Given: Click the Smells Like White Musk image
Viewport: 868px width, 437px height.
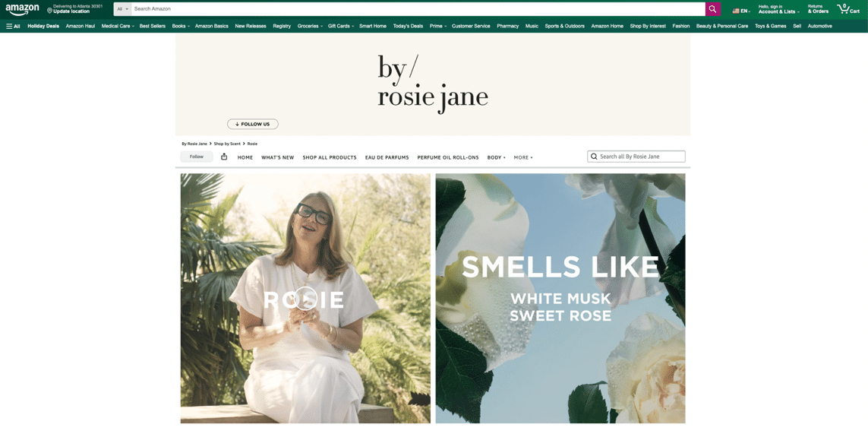Looking at the screenshot, I should (560, 299).
